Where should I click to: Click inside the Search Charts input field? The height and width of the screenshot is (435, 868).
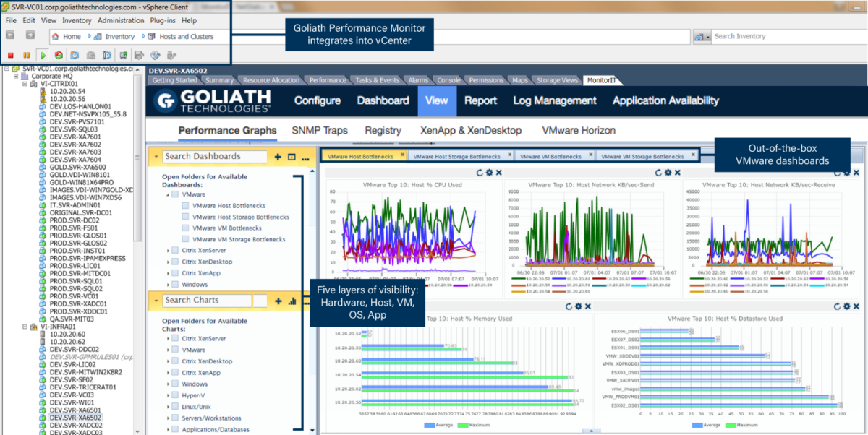pos(207,301)
